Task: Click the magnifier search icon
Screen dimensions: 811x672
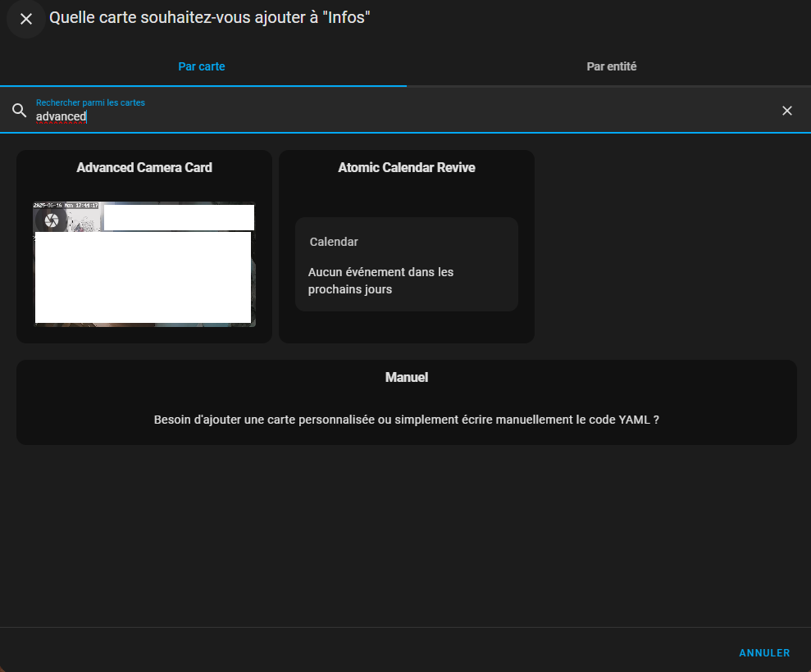Action: pos(20,111)
